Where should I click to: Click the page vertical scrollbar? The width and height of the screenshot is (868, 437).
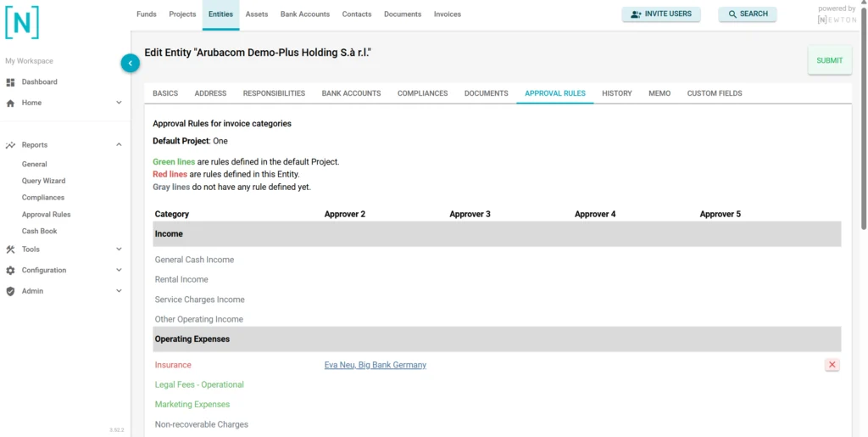click(863, 119)
